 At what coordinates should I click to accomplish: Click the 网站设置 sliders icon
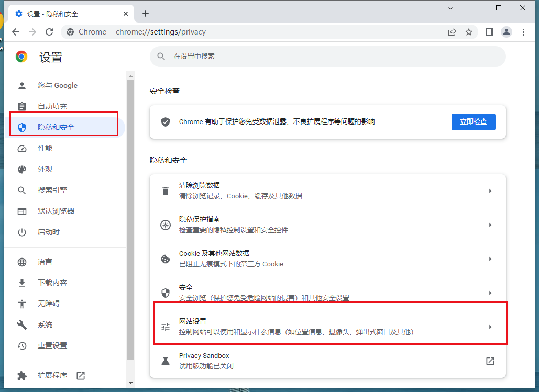click(x=166, y=327)
